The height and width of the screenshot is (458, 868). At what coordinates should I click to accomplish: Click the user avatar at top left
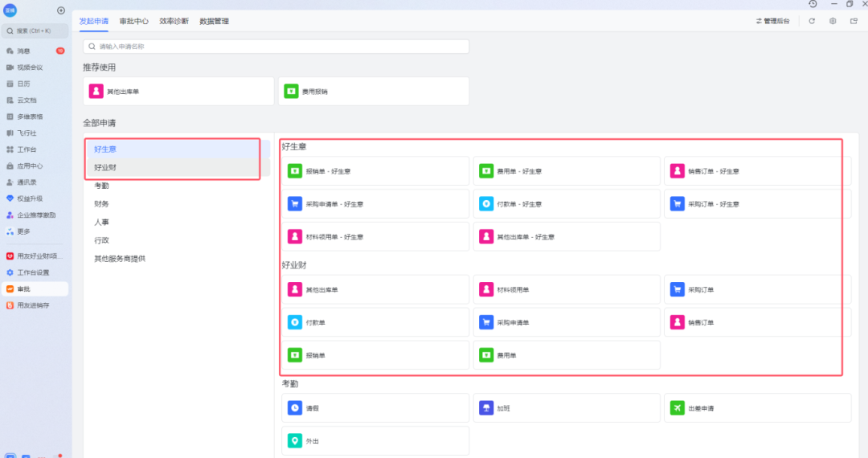(10, 10)
